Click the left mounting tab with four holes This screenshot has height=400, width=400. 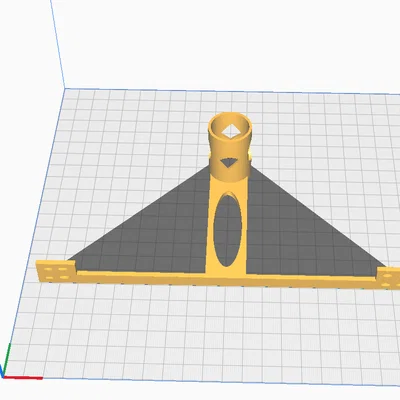click(56, 271)
